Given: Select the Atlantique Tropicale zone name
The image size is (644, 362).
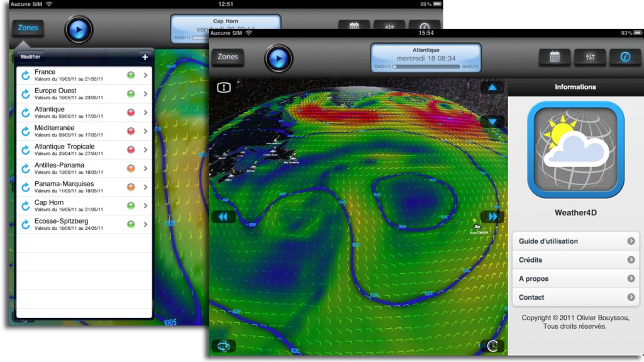Looking at the screenshot, I should pos(65,147).
